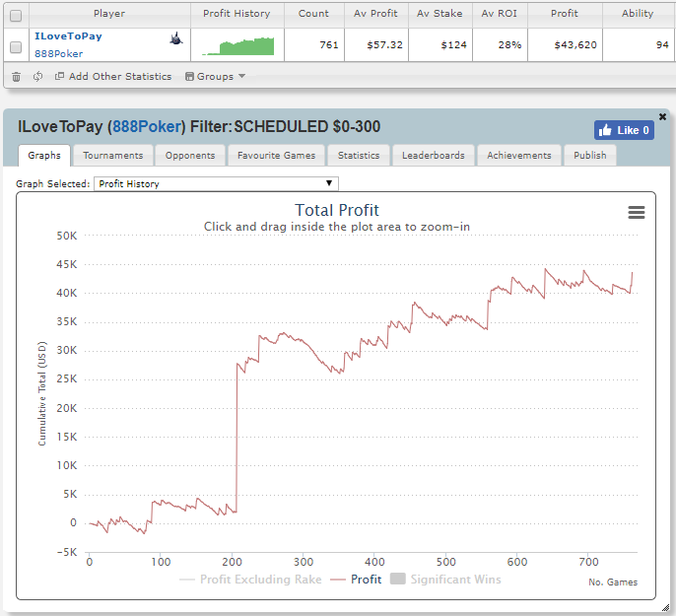Switch to the Graphs tab
The image size is (676, 616).
pyautogui.click(x=44, y=155)
